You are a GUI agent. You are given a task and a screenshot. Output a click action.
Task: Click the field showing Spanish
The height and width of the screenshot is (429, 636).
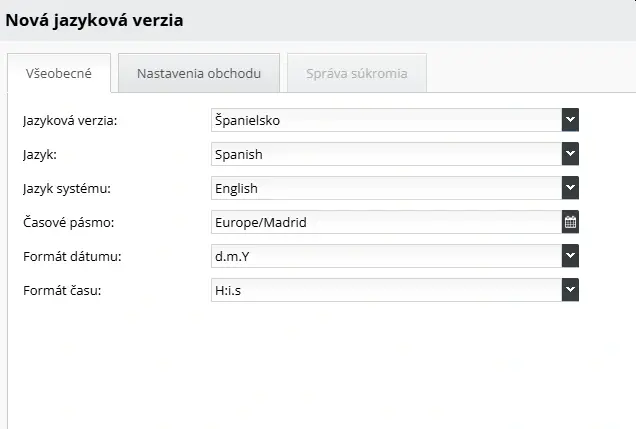pyautogui.click(x=386, y=154)
